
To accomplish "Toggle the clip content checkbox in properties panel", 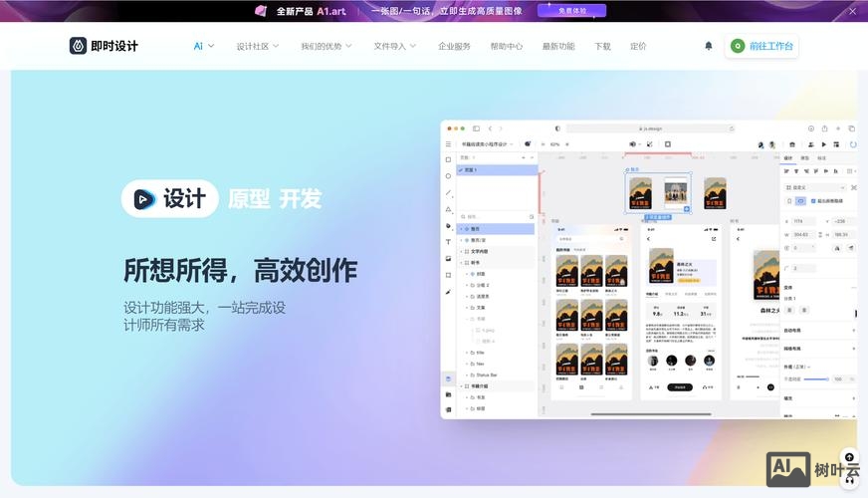I will click(x=813, y=201).
